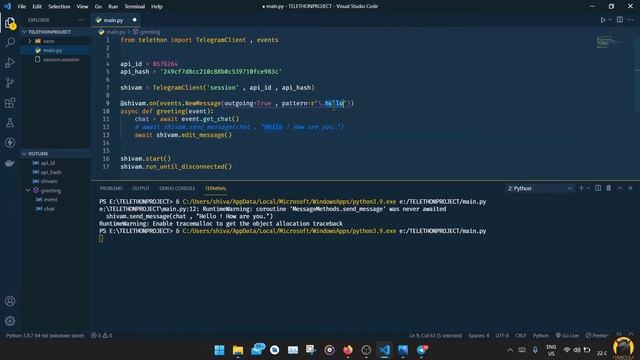Viewport: 640px width, 360px height.
Task: Open the Edit menu
Action: 37,7
